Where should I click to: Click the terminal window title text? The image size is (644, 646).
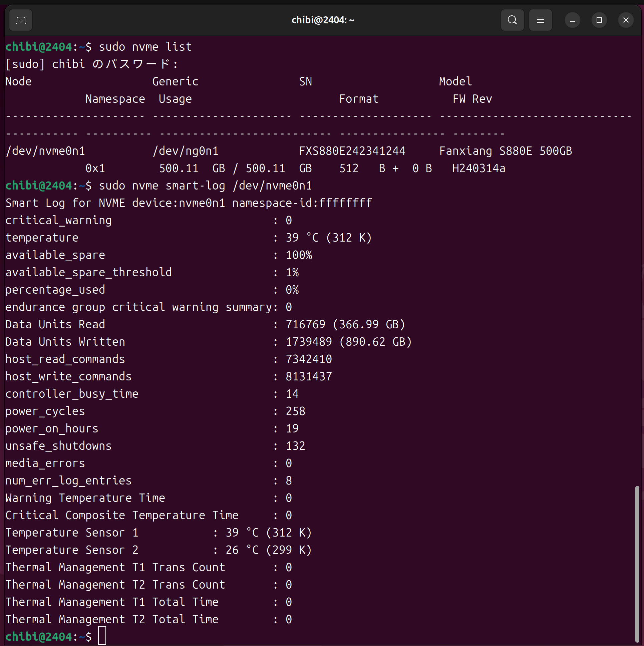[x=323, y=20]
